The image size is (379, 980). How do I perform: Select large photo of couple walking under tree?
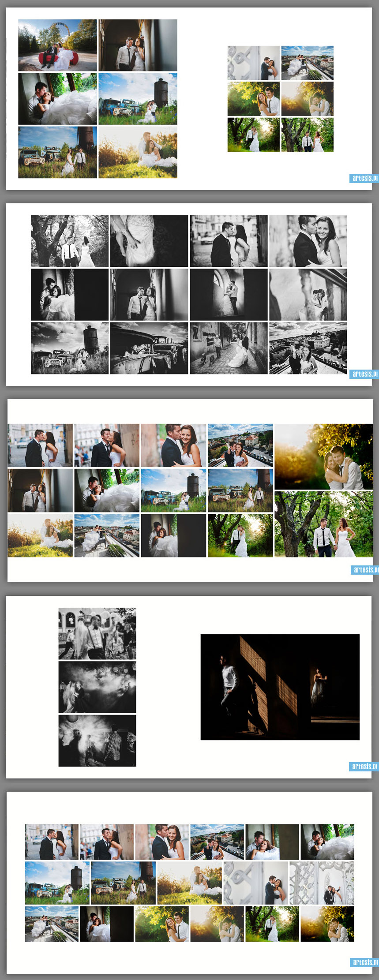coord(324,524)
